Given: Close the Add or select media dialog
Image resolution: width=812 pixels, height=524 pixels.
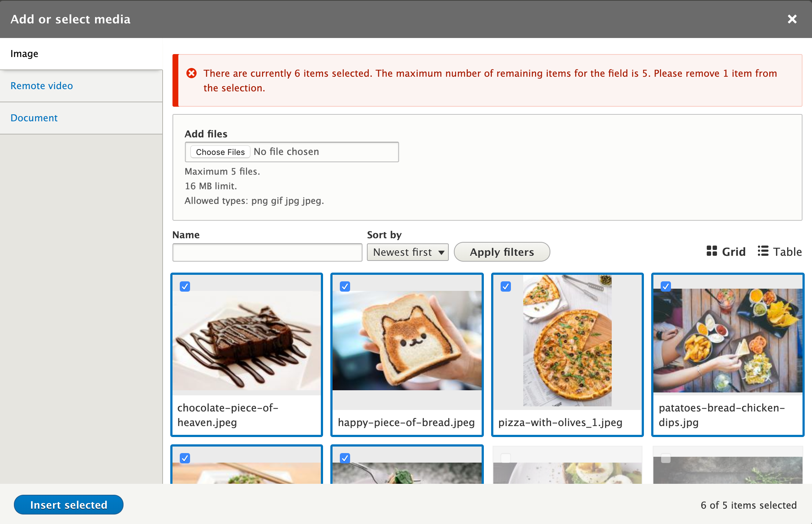Looking at the screenshot, I should click(792, 19).
